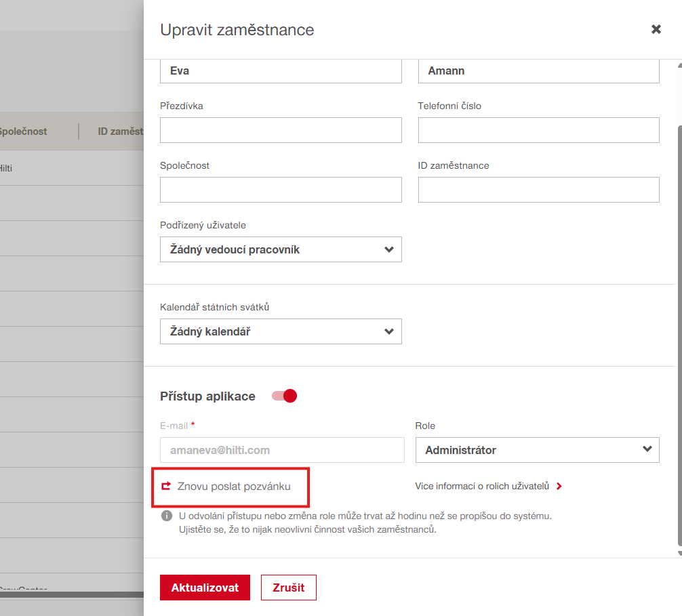
Task: Click into the Telefonní číslo field
Action: point(538,130)
